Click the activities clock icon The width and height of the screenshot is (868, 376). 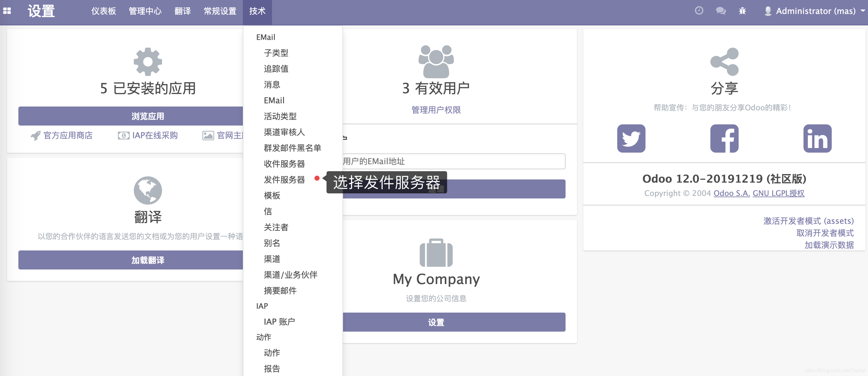click(699, 11)
